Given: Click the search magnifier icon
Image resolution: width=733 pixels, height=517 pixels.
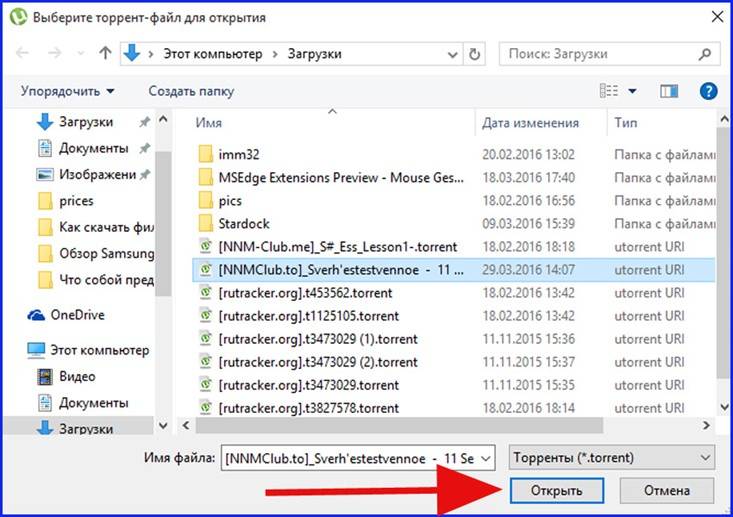Looking at the screenshot, I should (x=704, y=54).
